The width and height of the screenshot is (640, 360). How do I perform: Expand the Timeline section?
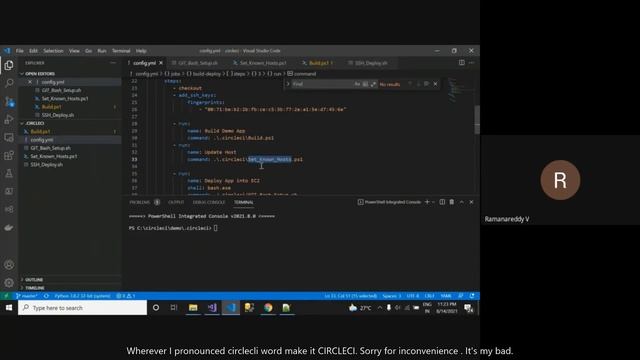(35, 288)
